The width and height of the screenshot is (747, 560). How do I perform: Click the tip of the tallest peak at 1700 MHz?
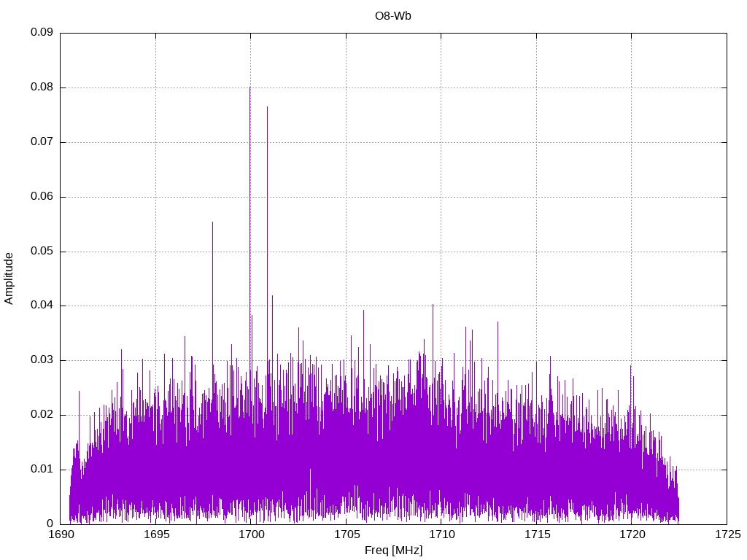coord(250,88)
